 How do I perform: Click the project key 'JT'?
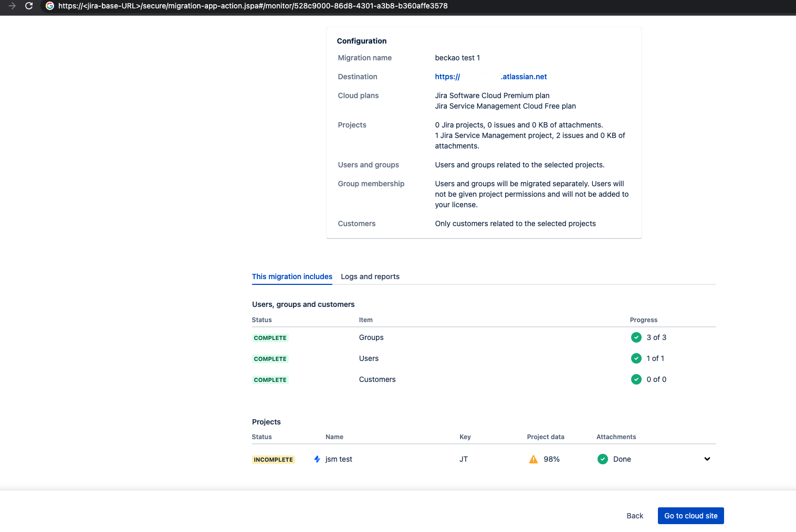464,459
